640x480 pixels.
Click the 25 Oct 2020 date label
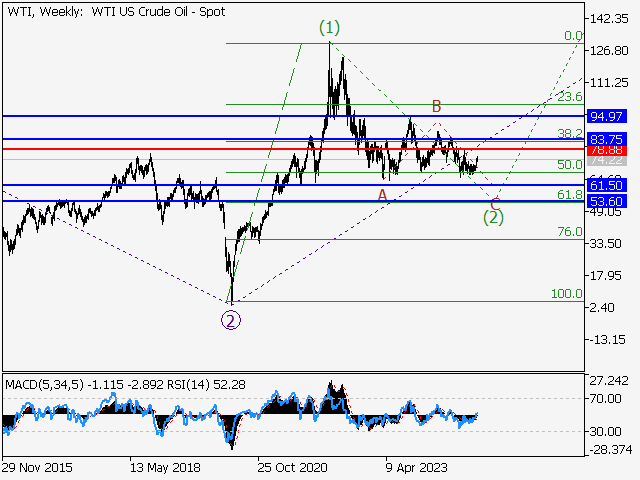[x=292, y=466]
